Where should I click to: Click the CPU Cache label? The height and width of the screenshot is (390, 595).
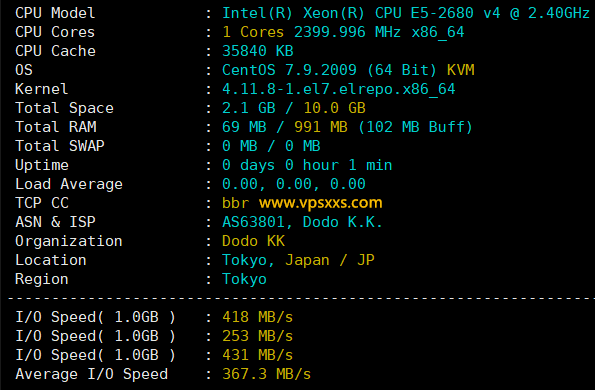[x=55, y=51]
